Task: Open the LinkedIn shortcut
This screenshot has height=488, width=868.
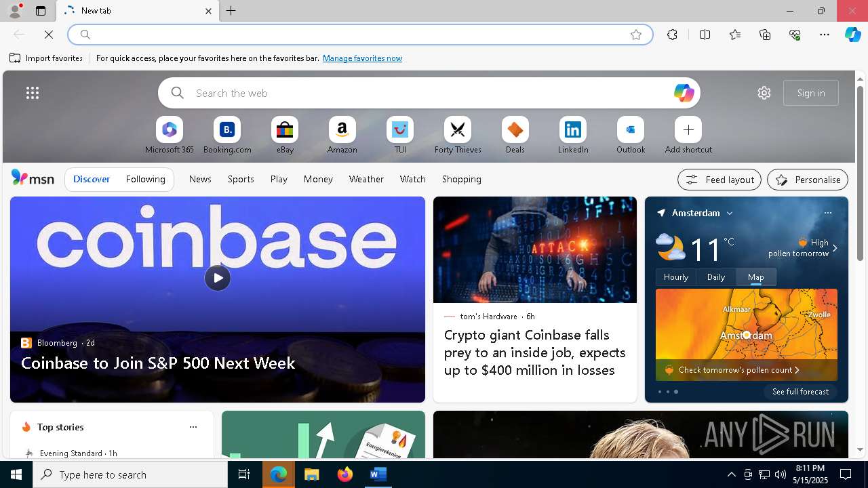Action: click(x=573, y=136)
